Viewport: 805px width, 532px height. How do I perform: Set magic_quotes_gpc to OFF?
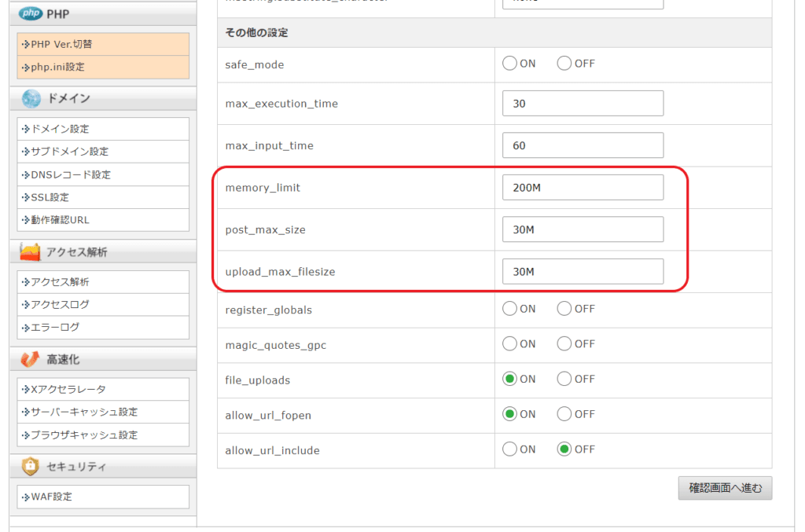[x=564, y=343]
